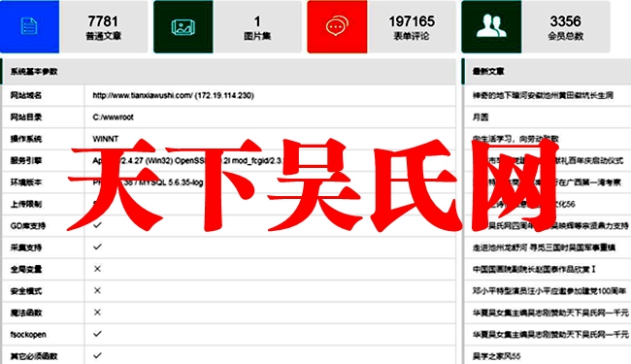The height and width of the screenshot is (364, 631).
Task: Open latest article titled 月圆
Action: coord(481,117)
